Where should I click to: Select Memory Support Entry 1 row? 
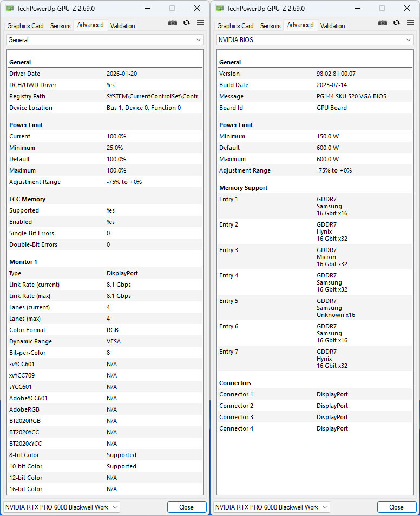(315, 206)
